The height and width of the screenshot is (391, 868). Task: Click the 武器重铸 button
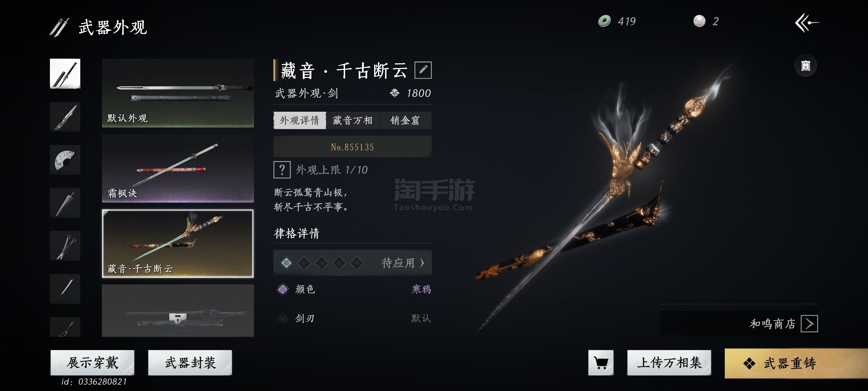(796, 363)
